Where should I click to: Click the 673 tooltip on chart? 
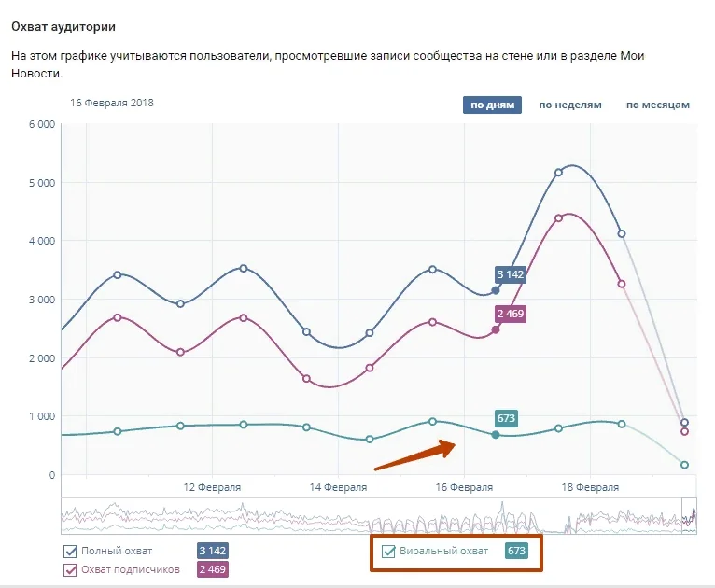click(506, 418)
